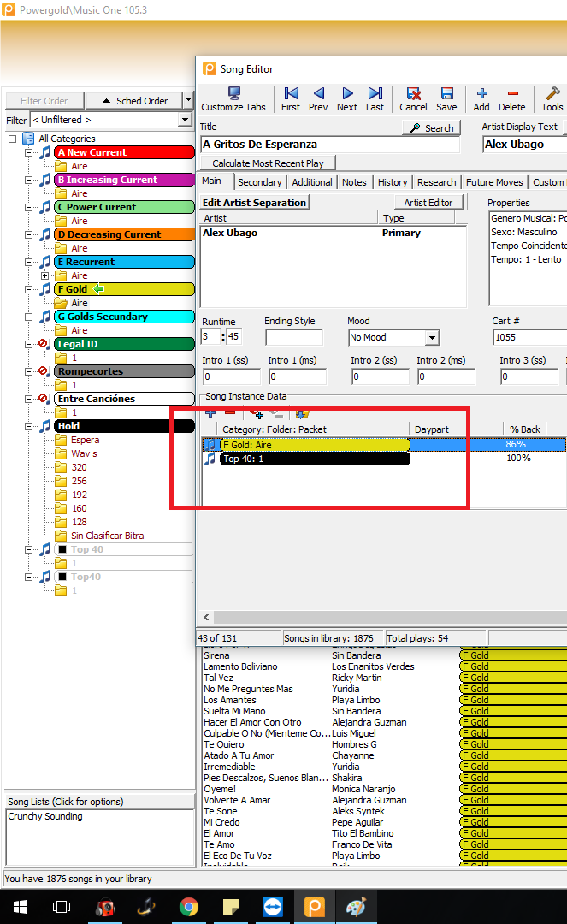The height and width of the screenshot is (924, 567).
Task: Click Calculate Most Recent Play
Action: (268, 163)
